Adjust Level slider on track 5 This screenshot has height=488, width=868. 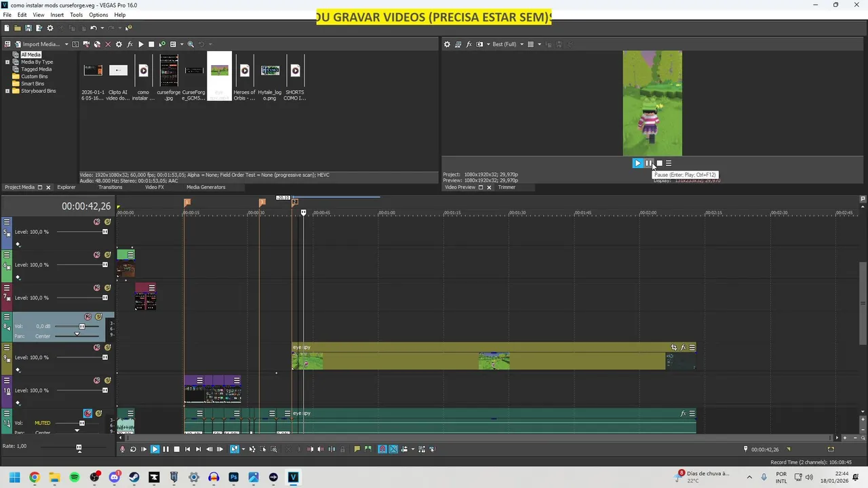pos(105,232)
